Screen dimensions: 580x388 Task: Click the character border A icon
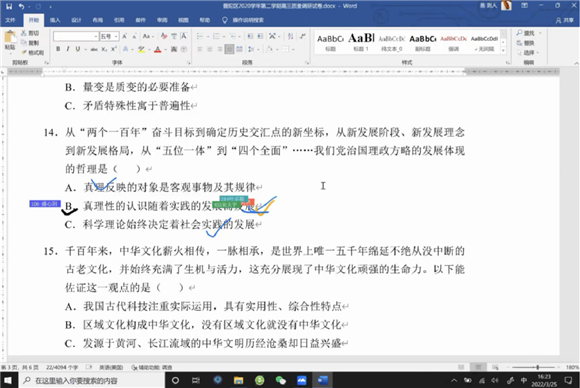coord(183,36)
